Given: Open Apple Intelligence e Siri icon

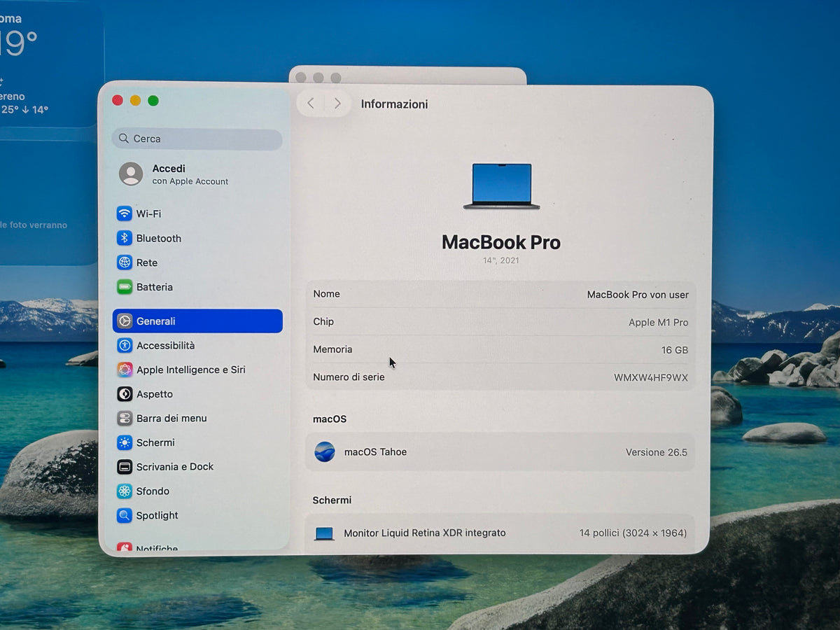Looking at the screenshot, I should click(x=125, y=370).
